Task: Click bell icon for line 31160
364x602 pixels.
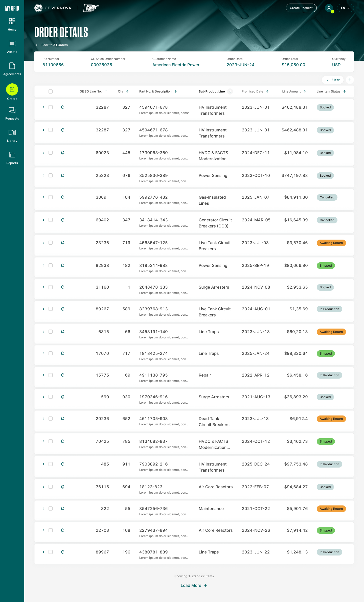Action: [63, 287]
